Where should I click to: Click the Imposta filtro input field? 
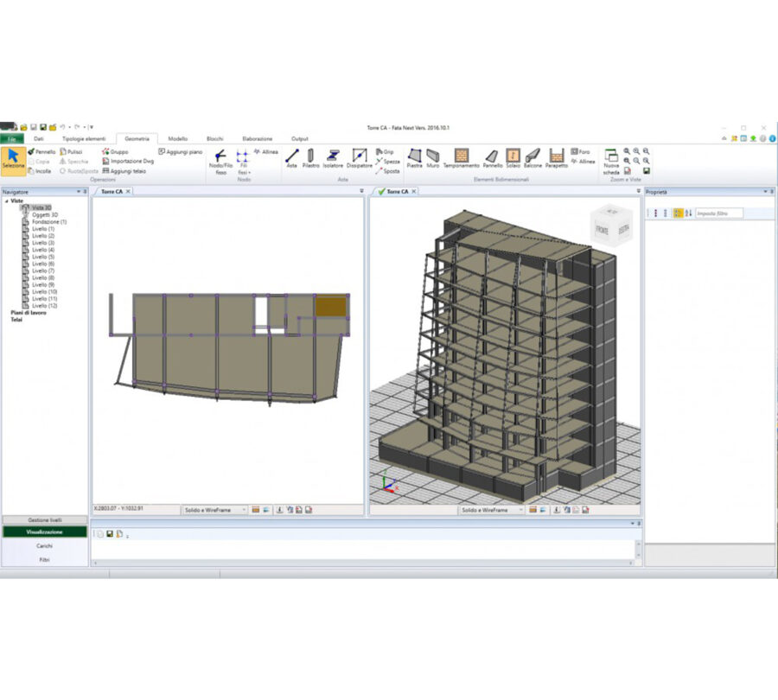click(719, 213)
